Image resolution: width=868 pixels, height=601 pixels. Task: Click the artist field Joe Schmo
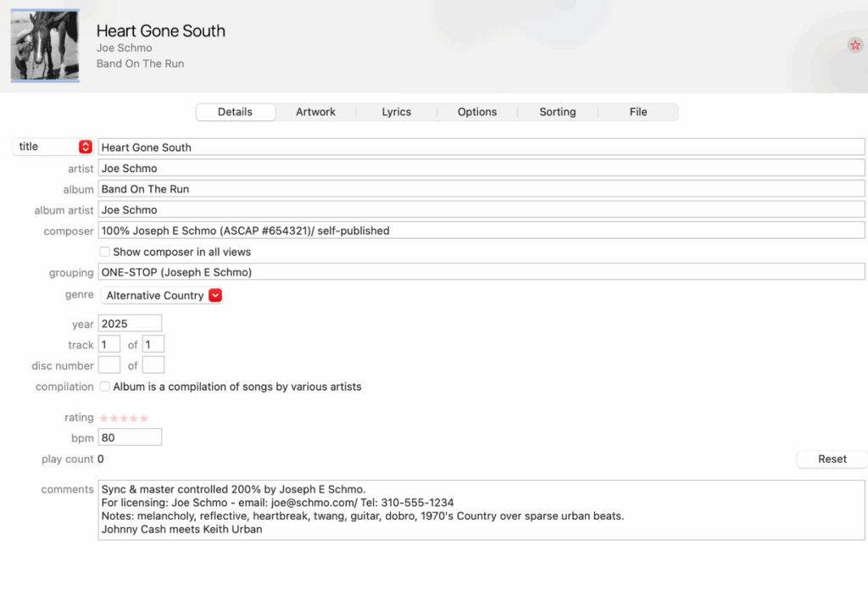(481, 168)
